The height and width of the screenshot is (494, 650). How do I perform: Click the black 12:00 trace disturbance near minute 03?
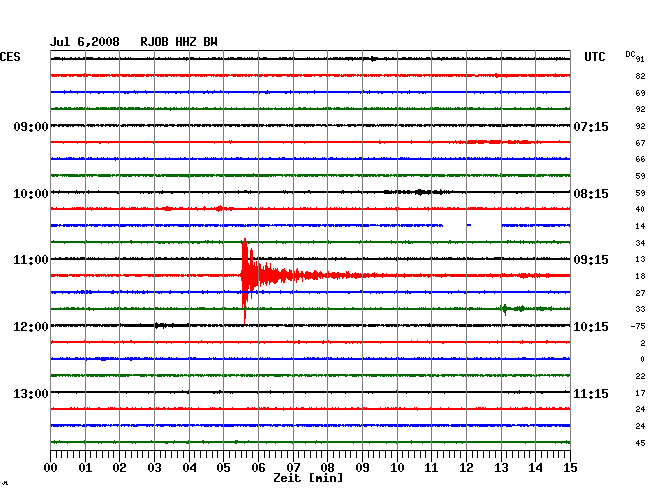(162, 325)
